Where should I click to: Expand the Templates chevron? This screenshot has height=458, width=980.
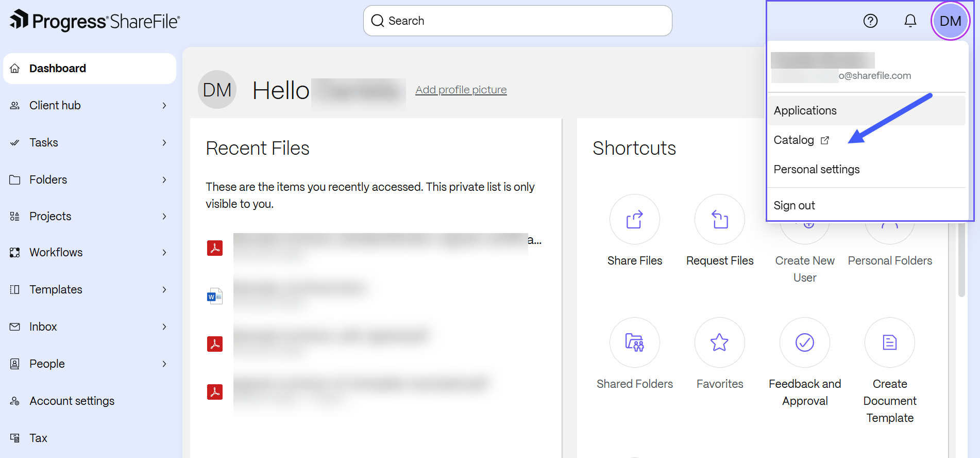pos(164,290)
